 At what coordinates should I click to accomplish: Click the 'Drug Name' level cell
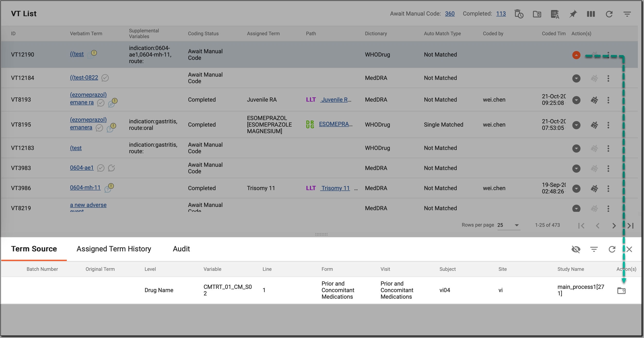point(159,290)
